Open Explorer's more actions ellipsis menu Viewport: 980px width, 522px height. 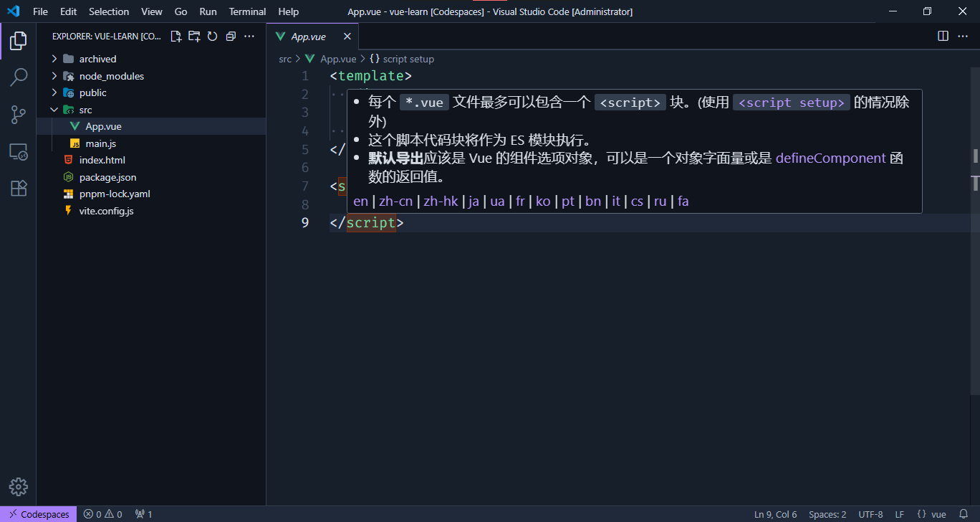(x=249, y=37)
